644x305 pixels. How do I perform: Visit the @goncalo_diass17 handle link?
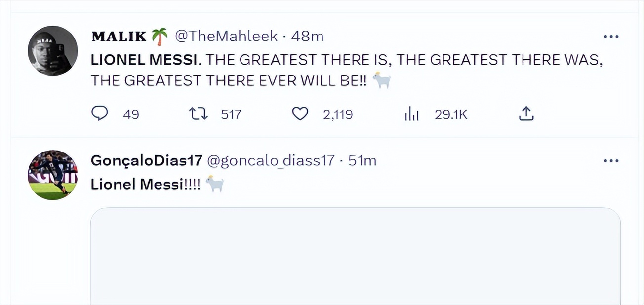click(270, 161)
